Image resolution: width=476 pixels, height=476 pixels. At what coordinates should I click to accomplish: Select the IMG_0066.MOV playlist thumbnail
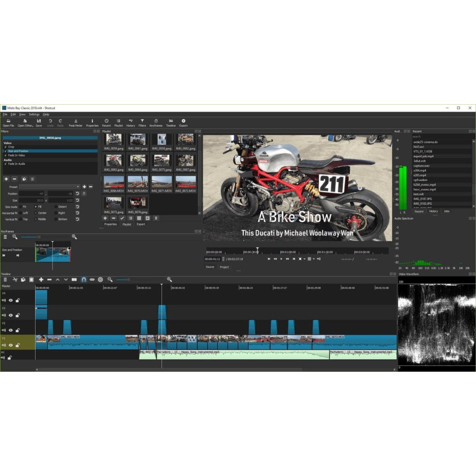(114, 184)
